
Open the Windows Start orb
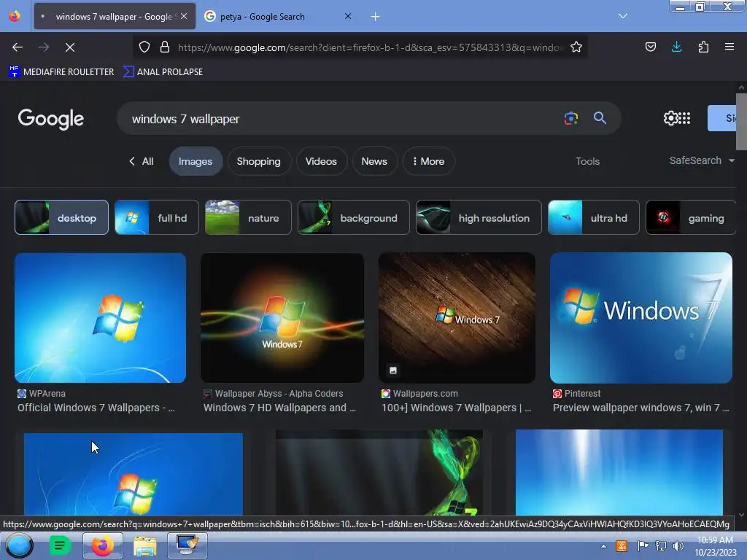coord(19,545)
